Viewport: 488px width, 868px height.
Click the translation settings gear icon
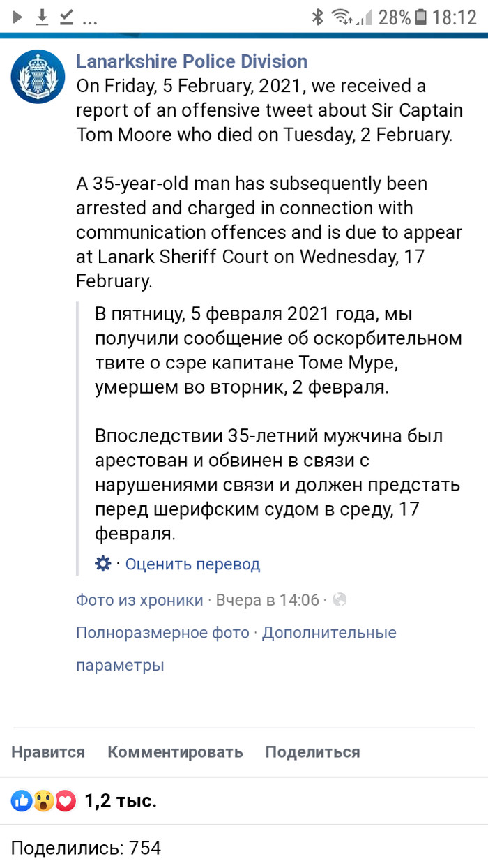101,563
